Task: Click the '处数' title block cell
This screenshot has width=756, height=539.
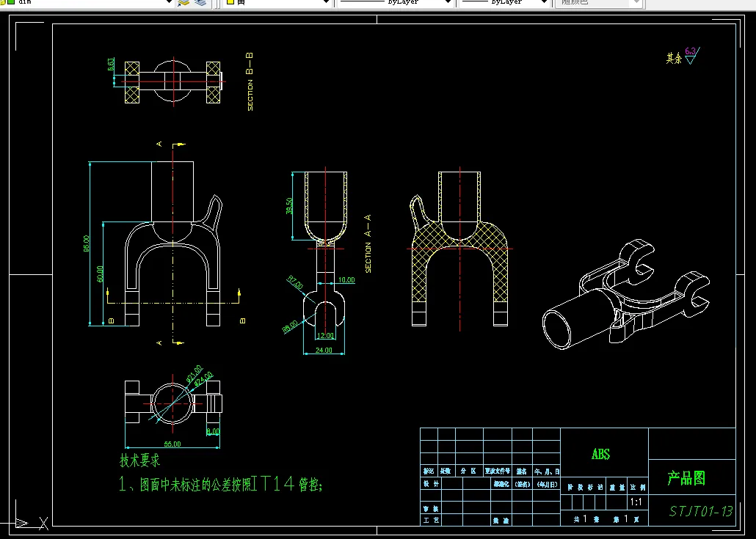Action: tap(446, 471)
